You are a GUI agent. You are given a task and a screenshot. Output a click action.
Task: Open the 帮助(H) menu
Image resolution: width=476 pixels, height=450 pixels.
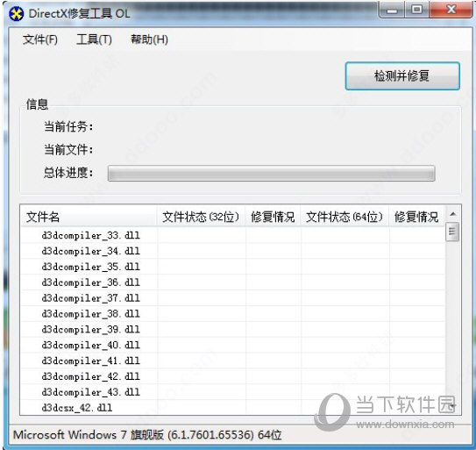click(149, 39)
